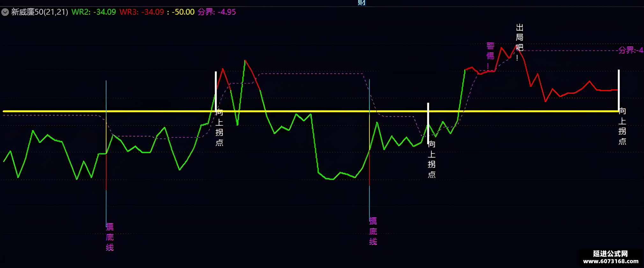Viewport: 644px width, 268px height.
Task: Click the white 出局吧! exit label
Action: pos(520,42)
